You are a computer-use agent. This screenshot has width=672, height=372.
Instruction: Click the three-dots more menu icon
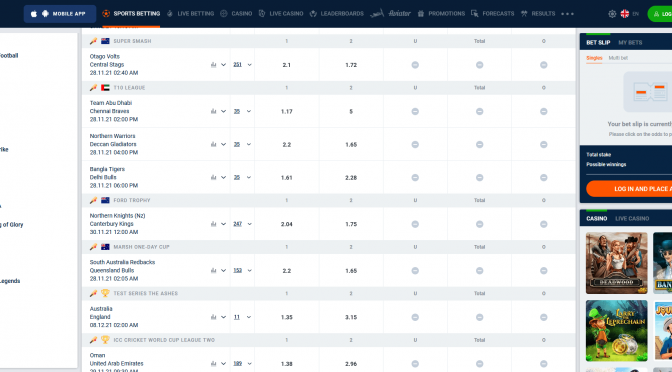tap(567, 14)
